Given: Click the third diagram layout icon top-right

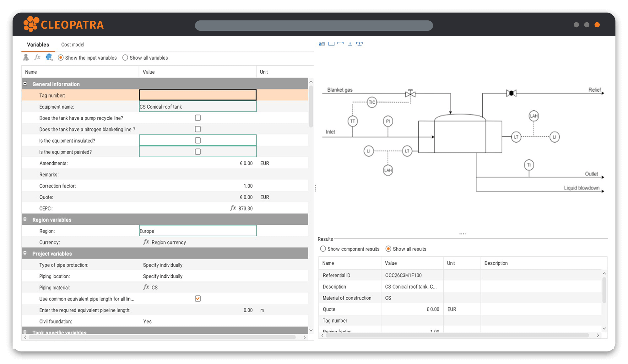Looking at the screenshot, I should click(341, 43).
